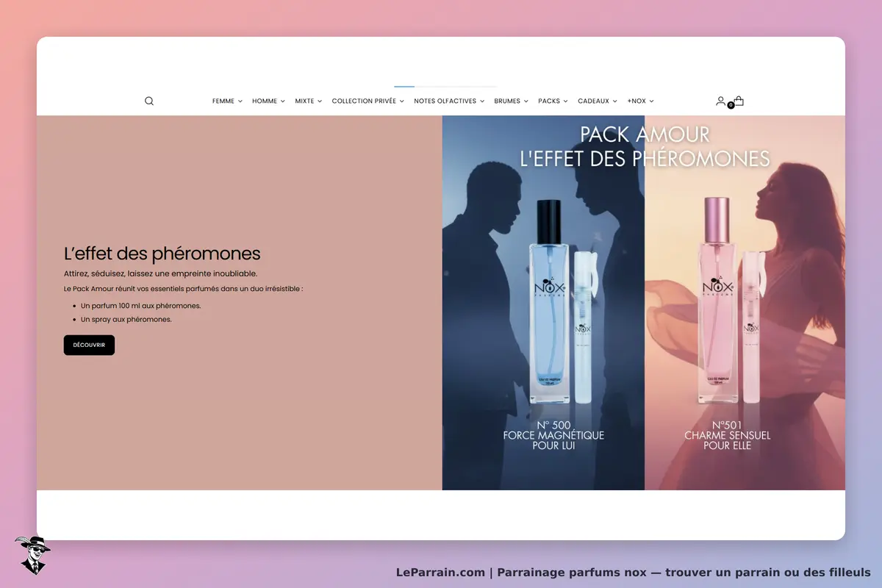Click the DÉCOUVRIR button
This screenshot has height=588, width=882.
pyautogui.click(x=89, y=345)
